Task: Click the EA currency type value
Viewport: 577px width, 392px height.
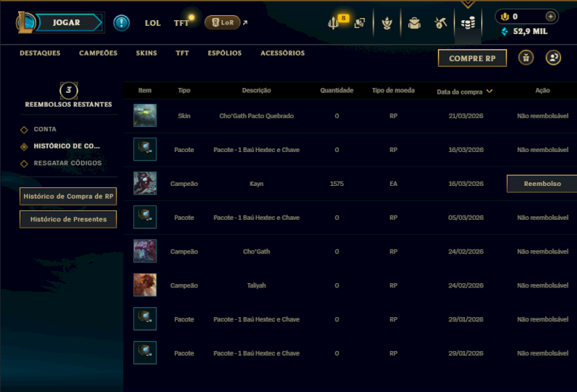Action: tap(393, 184)
